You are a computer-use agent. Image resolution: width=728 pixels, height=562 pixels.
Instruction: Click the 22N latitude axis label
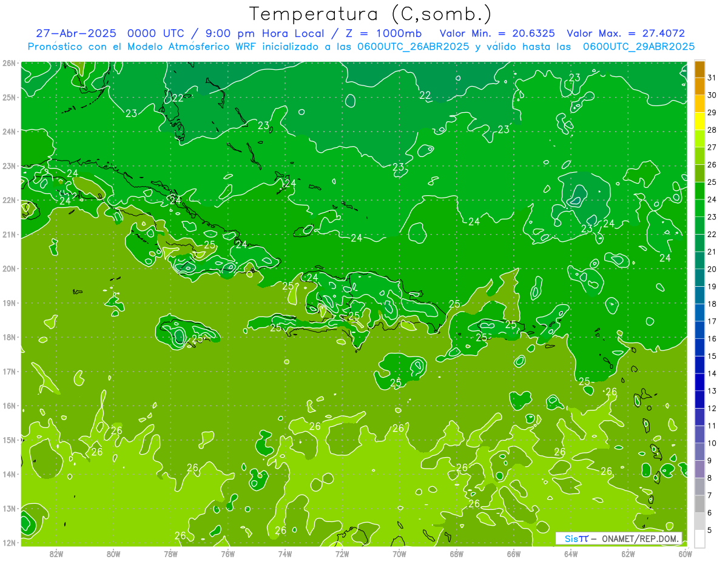coord(8,200)
